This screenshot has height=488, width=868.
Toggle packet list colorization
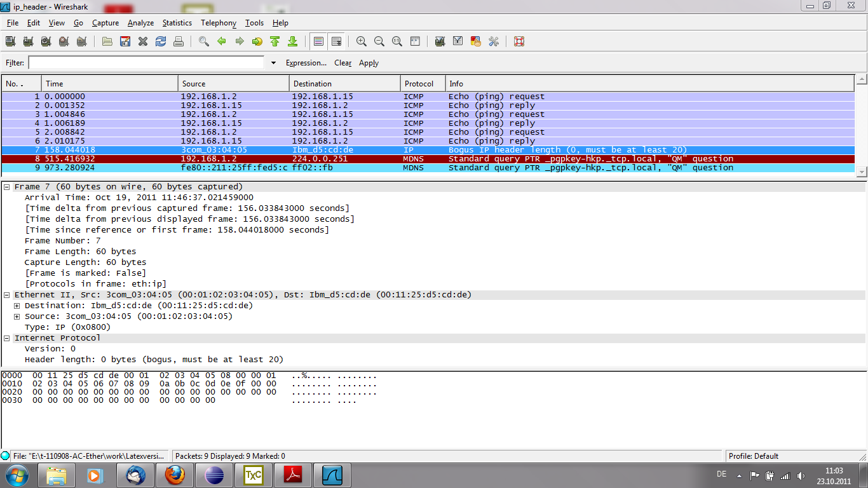pyautogui.click(x=318, y=41)
